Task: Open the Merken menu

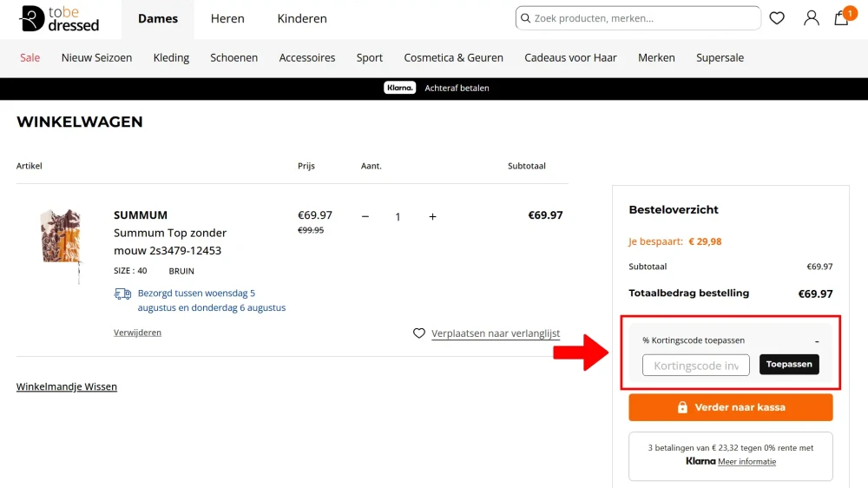Action: (656, 57)
